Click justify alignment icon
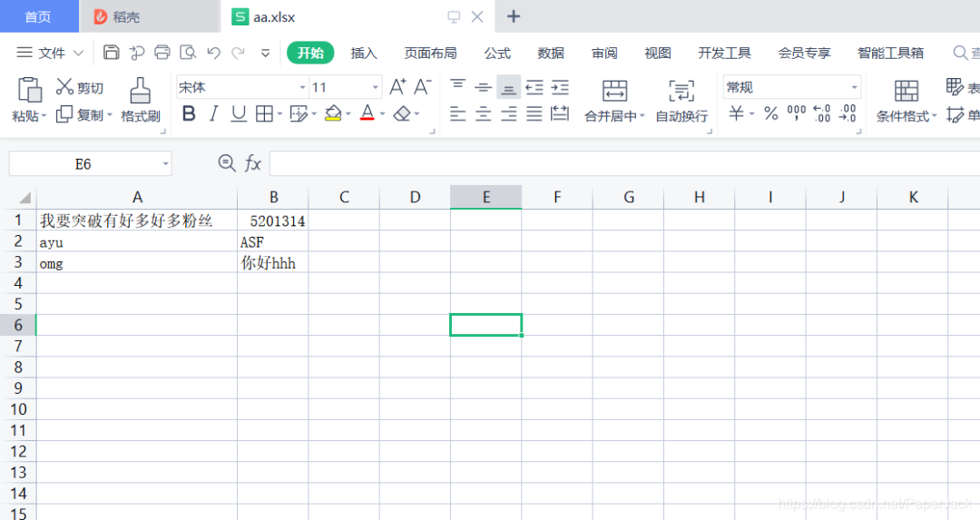This screenshot has height=520, width=980. click(534, 113)
